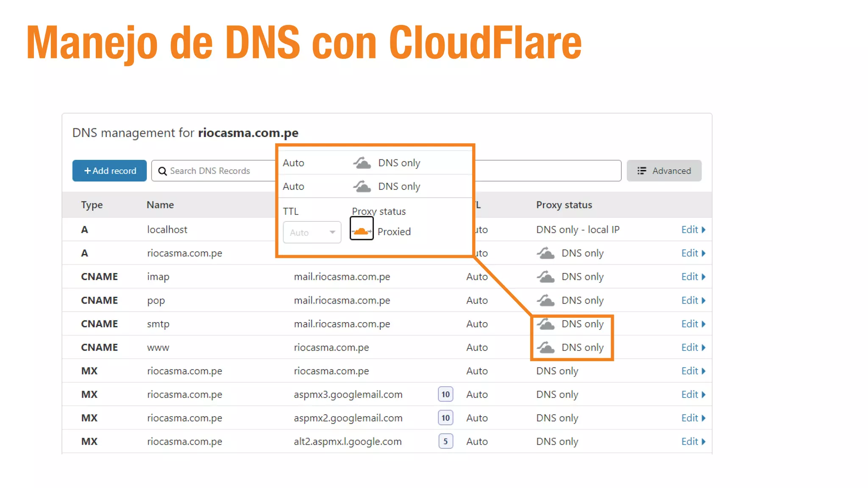Image resolution: width=868 pixels, height=488 pixels.
Task: Toggle proxy cloud for the pop row
Action: [546, 301]
